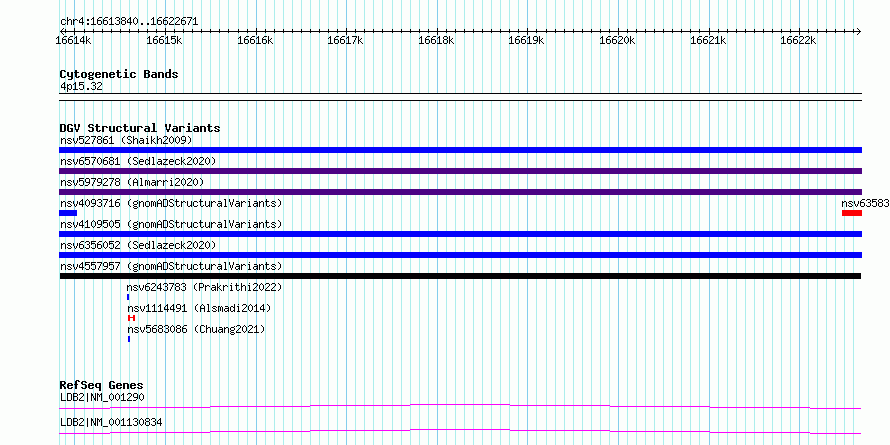890x445 pixels.
Task: Open variant nsv5979278 (Almarri2020) label
Action: 132,182
